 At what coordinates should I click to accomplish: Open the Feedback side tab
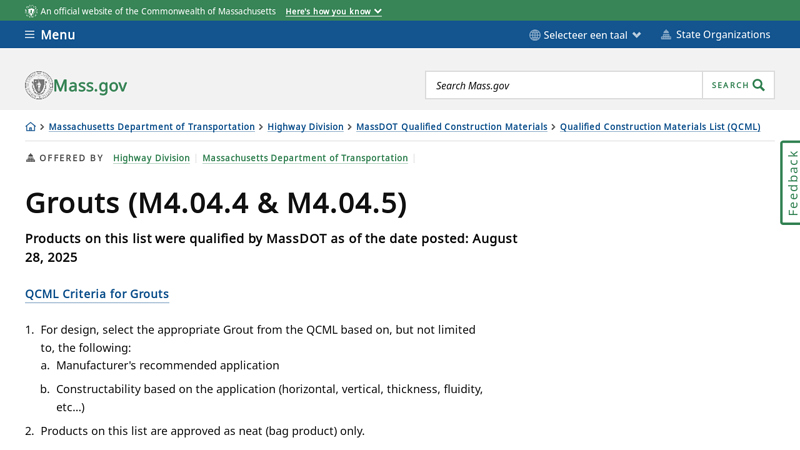[x=791, y=182]
